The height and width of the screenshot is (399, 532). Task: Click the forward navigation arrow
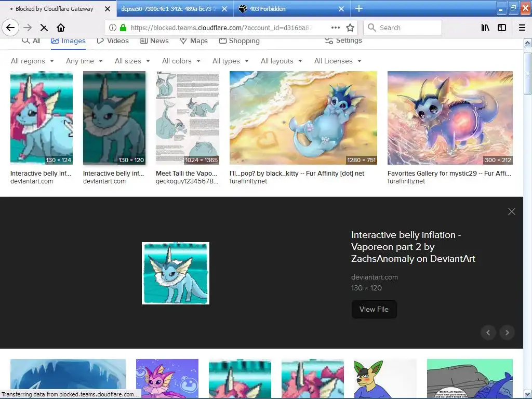point(28,28)
